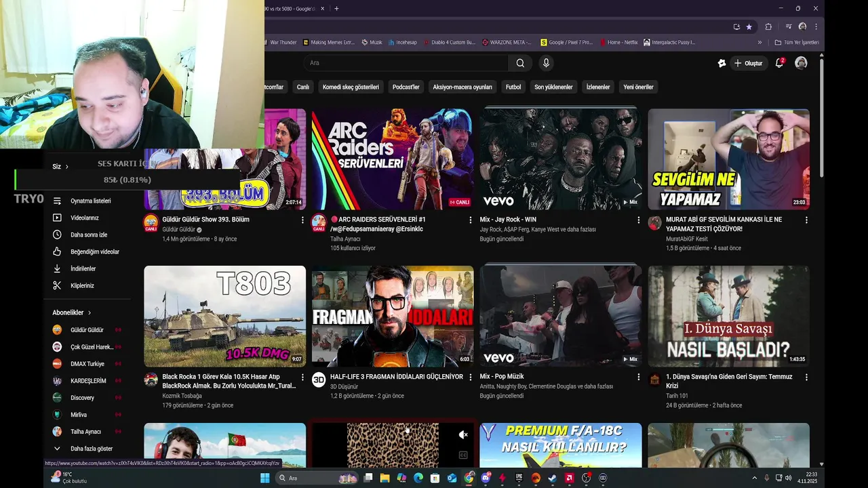Viewport: 868px width, 488px height.
Task: Open options for MURAT ABİ GF video
Action: tap(806, 220)
